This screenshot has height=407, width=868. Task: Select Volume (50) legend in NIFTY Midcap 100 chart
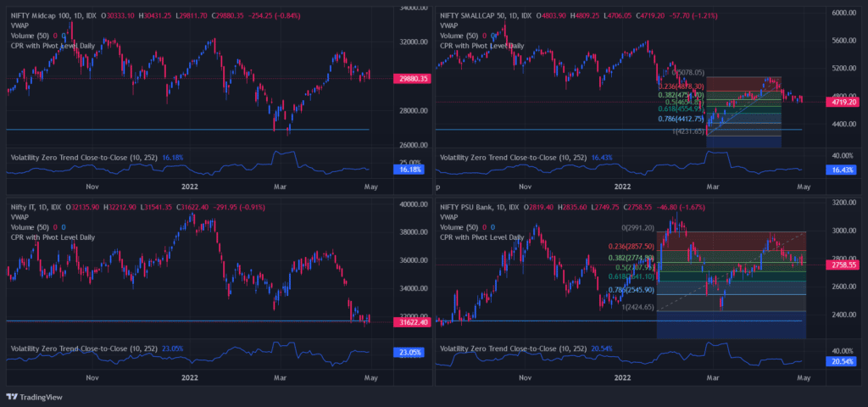(x=31, y=36)
